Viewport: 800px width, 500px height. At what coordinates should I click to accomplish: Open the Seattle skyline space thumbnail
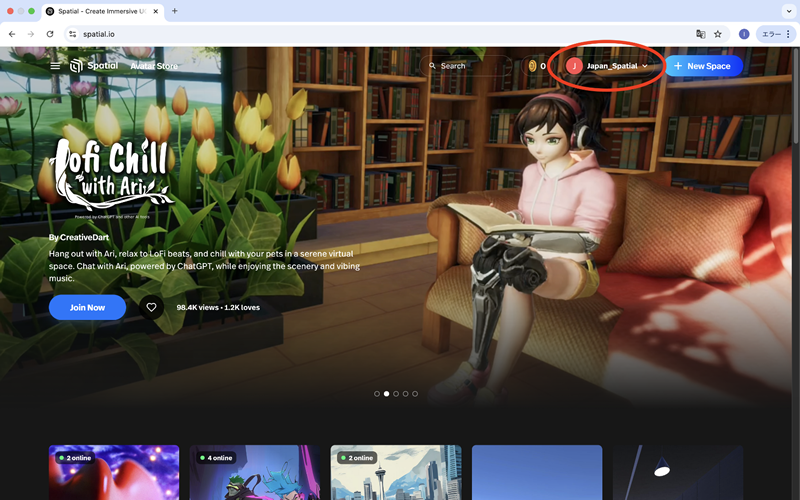click(396, 472)
